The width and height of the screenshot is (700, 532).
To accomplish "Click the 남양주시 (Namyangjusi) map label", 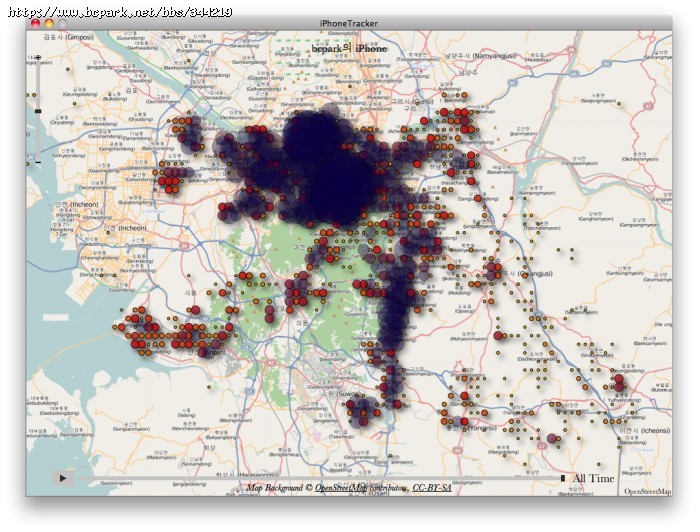I will pyautogui.click(x=480, y=56).
